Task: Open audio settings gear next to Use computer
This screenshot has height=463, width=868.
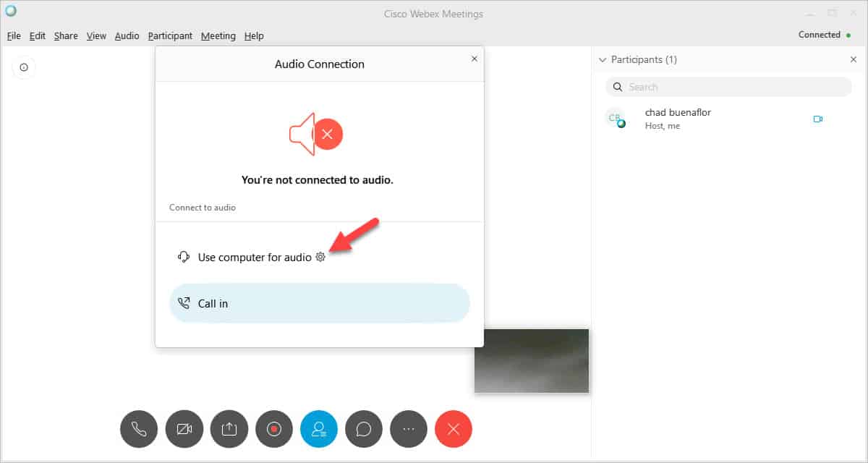Action: click(x=320, y=257)
